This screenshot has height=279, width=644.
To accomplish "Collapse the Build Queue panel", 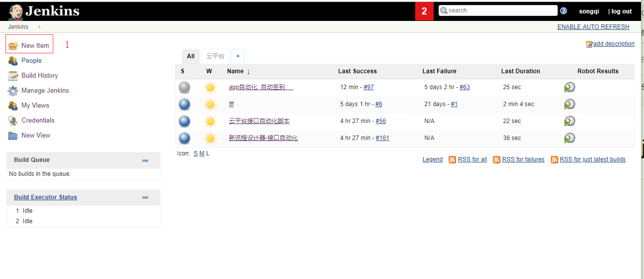I will click(145, 160).
